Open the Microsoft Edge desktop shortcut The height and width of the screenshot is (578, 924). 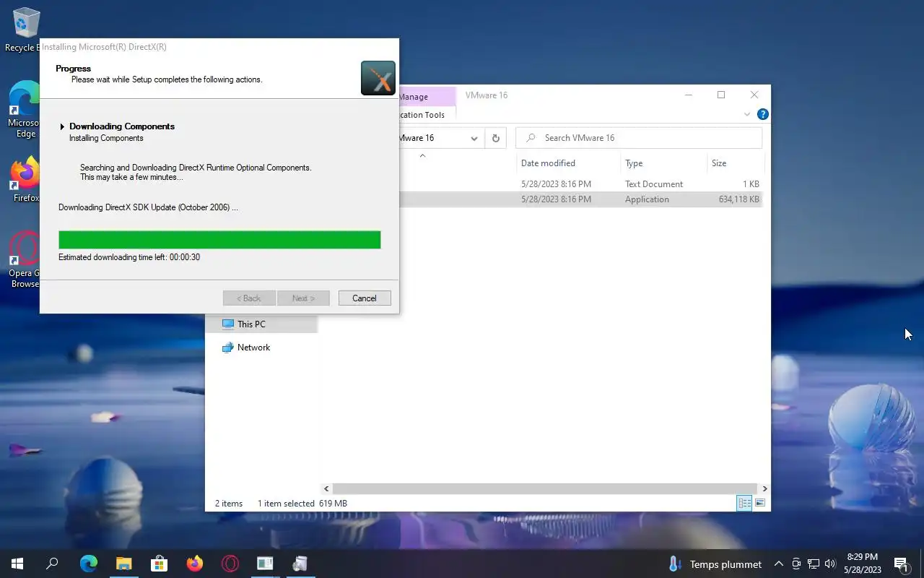[x=25, y=108]
